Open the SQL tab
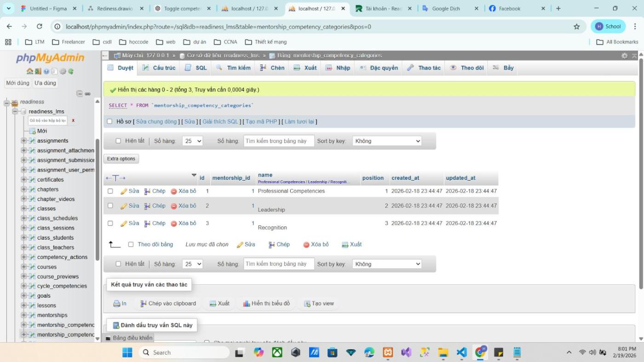This screenshot has height=362, width=644. [x=196, y=68]
